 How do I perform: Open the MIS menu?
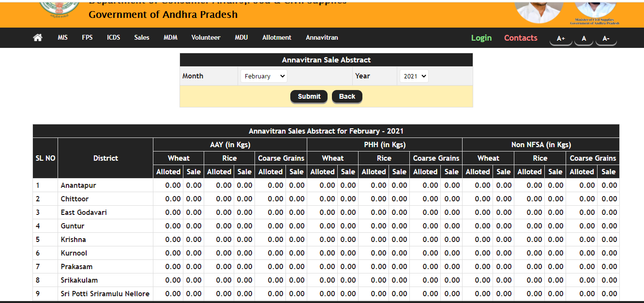point(63,38)
